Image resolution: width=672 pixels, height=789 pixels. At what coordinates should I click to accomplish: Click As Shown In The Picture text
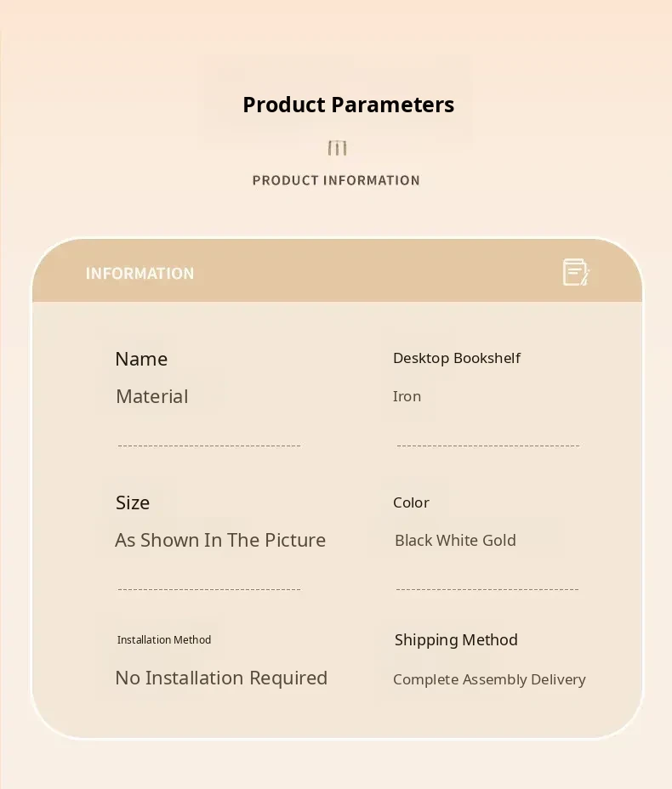click(220, 540)
